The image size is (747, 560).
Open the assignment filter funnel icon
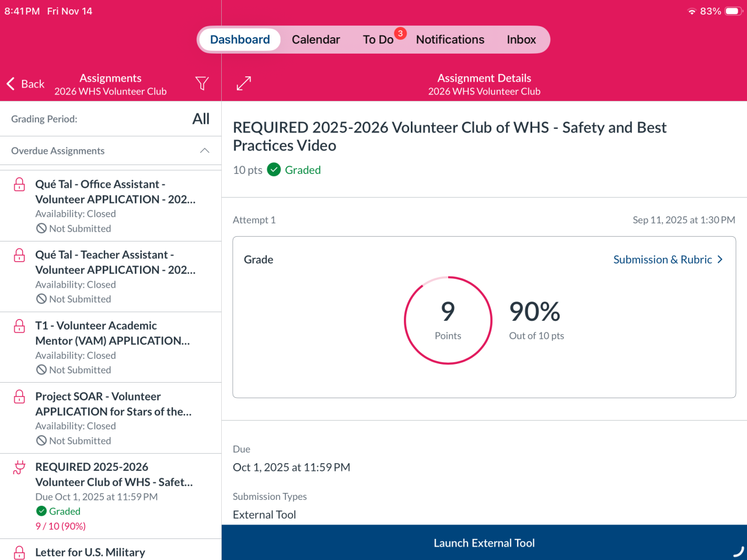click(202, 83)
